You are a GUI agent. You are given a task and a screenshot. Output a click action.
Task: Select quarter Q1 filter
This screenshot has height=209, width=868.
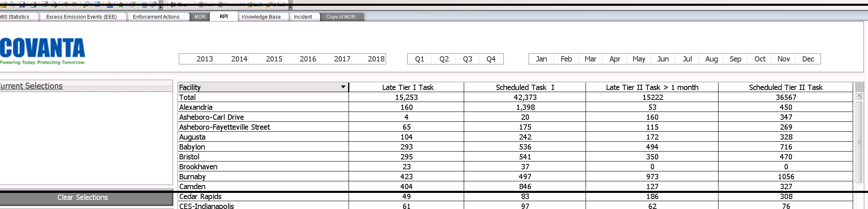pyautogui.click(x=420, y=59)
